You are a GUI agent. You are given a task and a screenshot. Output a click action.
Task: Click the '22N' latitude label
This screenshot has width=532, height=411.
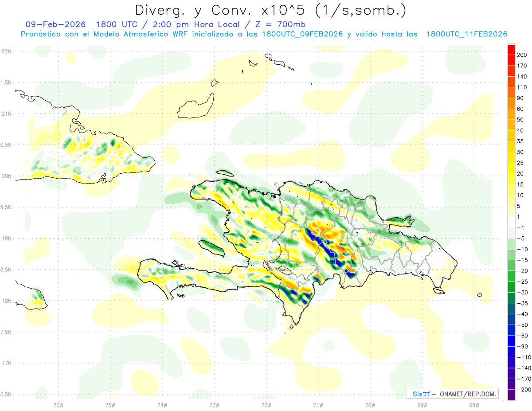pyautogui.click(x=7, y=51)
